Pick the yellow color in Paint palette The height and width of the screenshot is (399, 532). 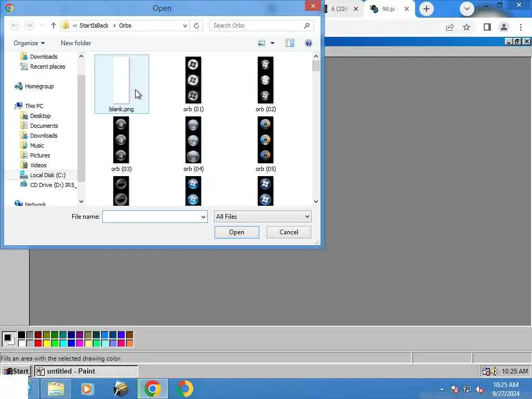(46, 343)
